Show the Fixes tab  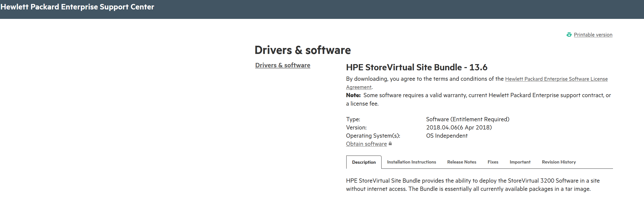(x=493, y=162)
